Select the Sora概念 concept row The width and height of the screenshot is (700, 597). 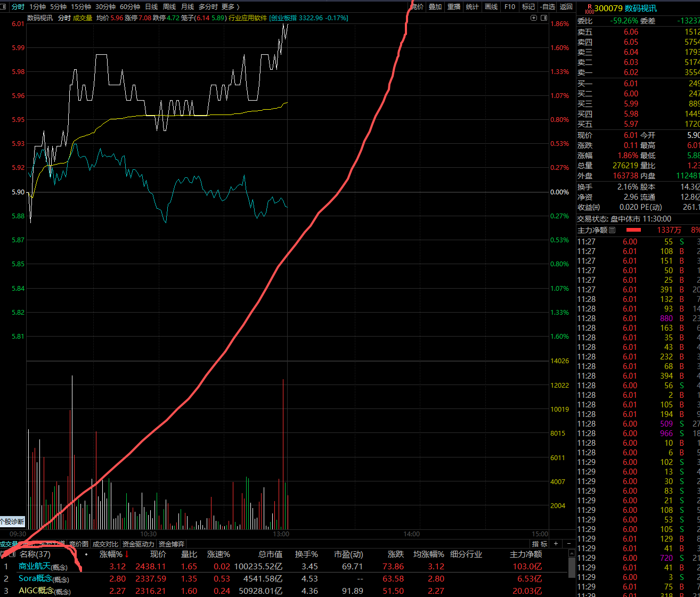pos(283,579)
